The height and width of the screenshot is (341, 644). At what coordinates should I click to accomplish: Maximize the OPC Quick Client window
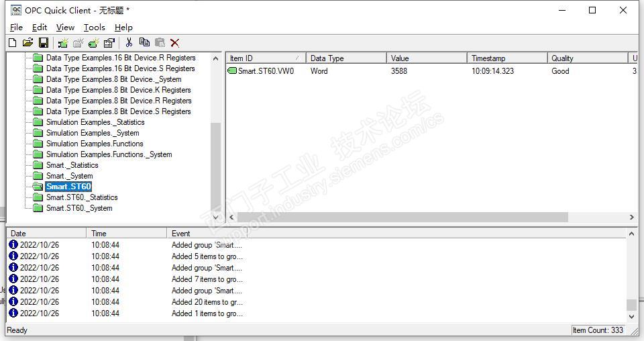click(x=592, y=10)
